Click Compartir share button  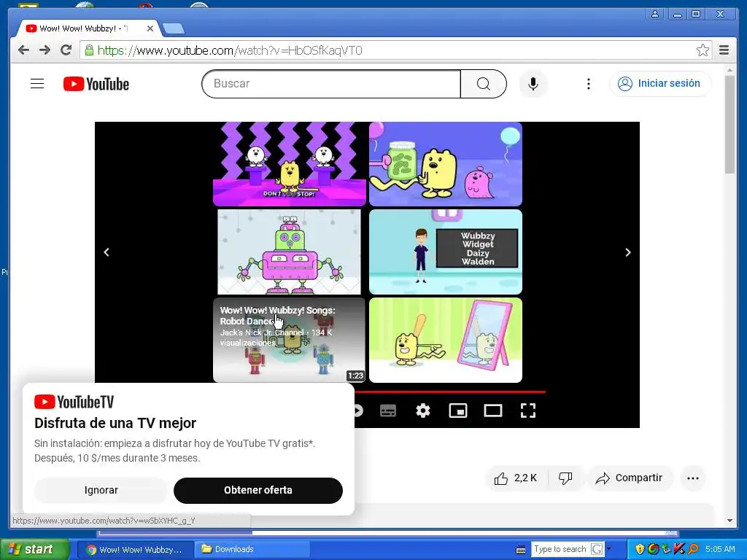pyautogui.click(x=630, y=478)
